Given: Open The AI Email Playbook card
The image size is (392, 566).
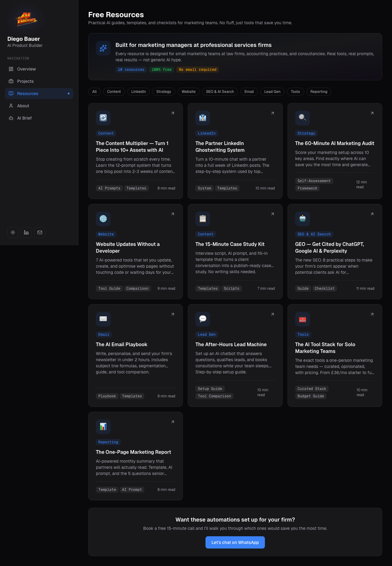Looking at the screenshot, I should point(122,344).
